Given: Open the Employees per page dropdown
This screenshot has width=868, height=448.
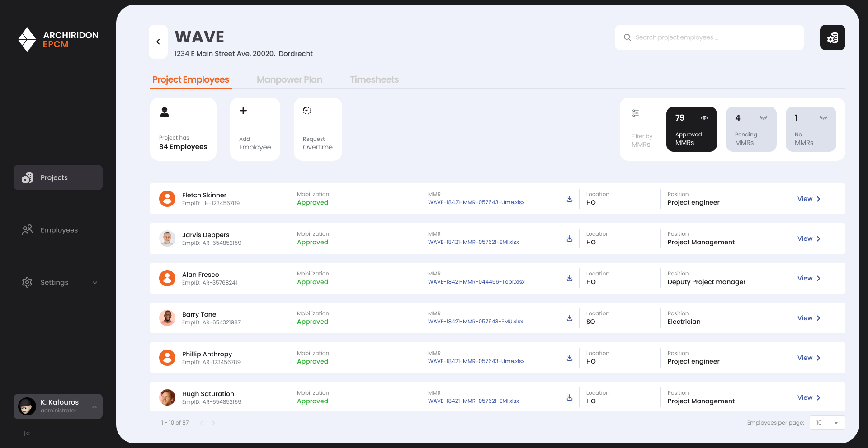Looking at the screenshot, I should coord(827,423).
